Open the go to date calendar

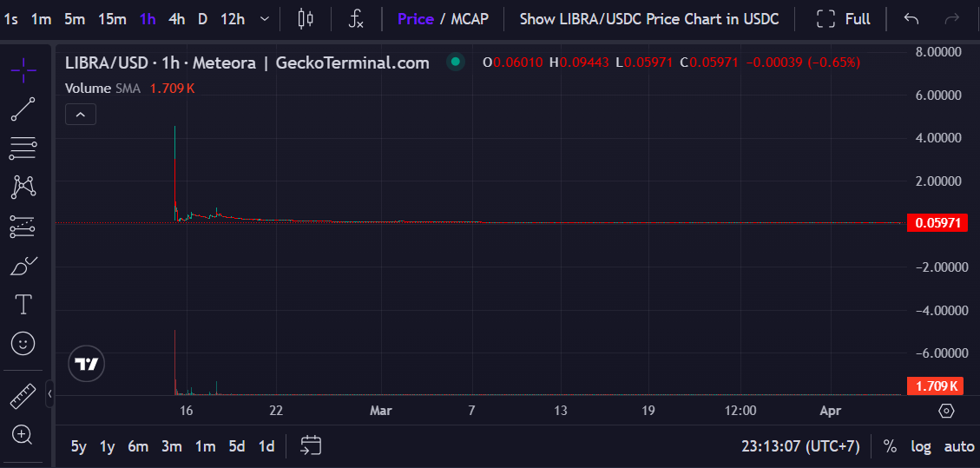[x=311, y=446]
